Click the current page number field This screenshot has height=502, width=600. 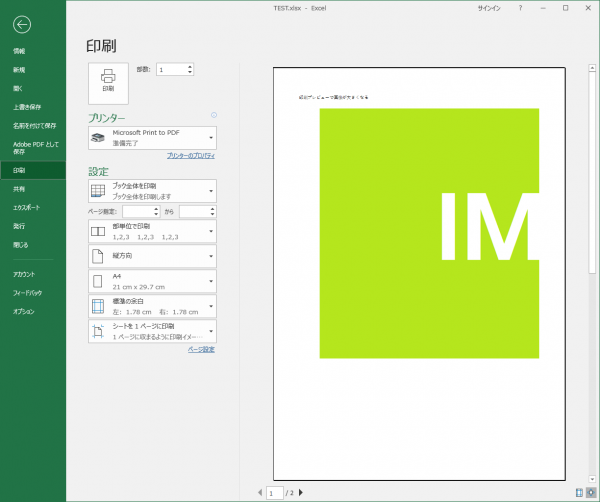[274, 493]
